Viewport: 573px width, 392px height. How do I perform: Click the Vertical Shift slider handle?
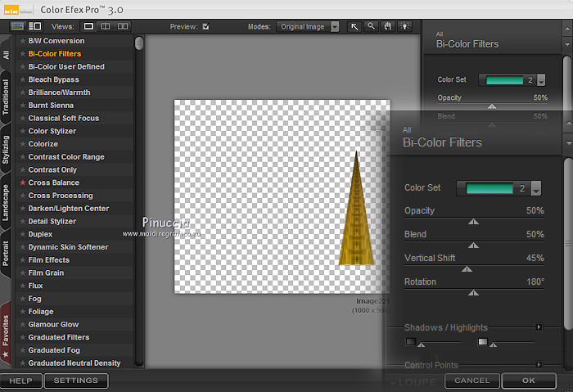pos(467,268)
